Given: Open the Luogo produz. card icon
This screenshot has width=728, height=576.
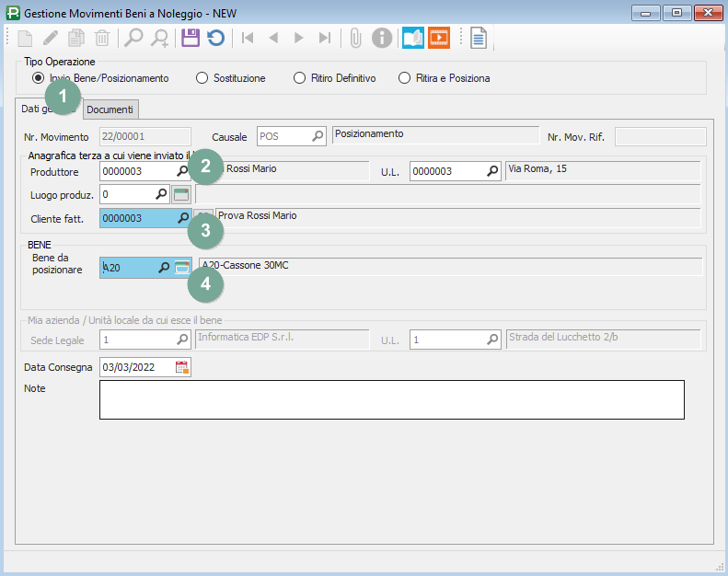Looking at the screenshot, I should coord(181,194).
